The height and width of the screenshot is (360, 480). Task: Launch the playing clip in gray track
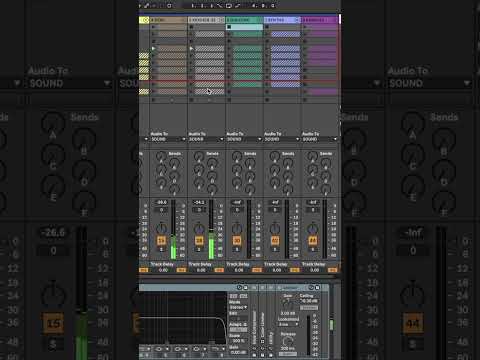192,49
